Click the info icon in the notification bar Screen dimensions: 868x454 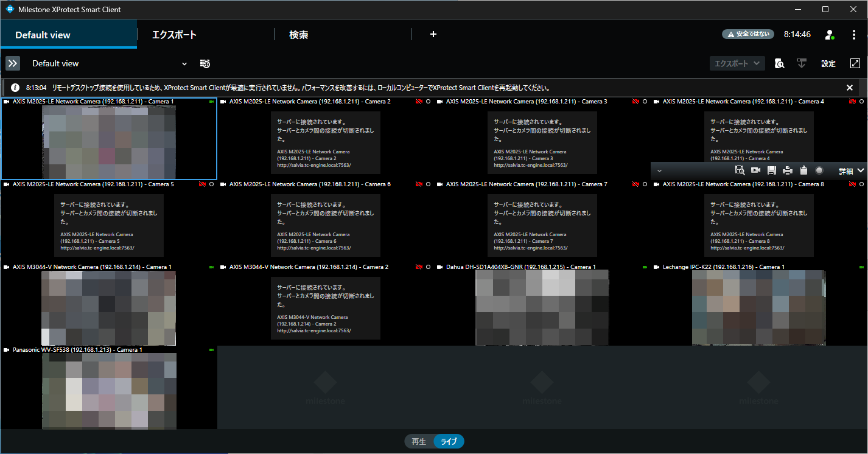(x=15, y=88)
